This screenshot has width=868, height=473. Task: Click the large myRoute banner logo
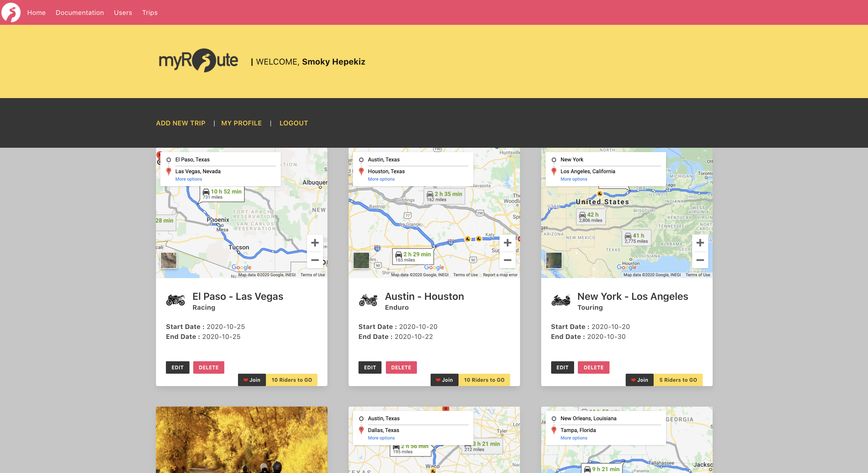pyautogui.click(x=199, y=61)
